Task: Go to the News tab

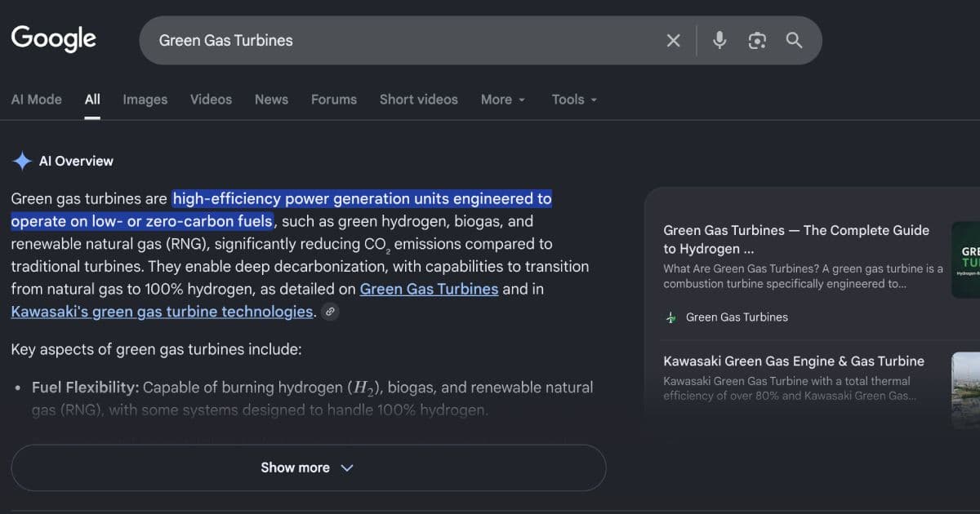Action: point(271,100)
